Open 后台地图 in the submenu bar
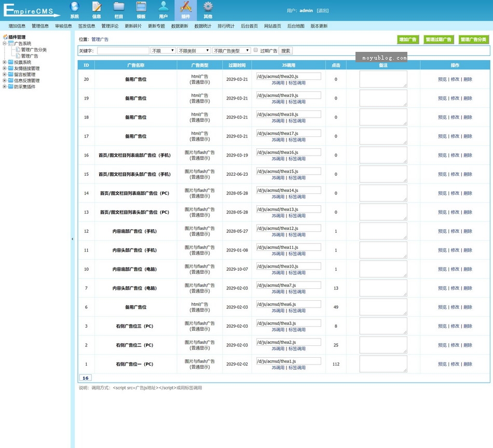Image resolution: width=493 pixels, height=448 pixels. click(296, 26)
